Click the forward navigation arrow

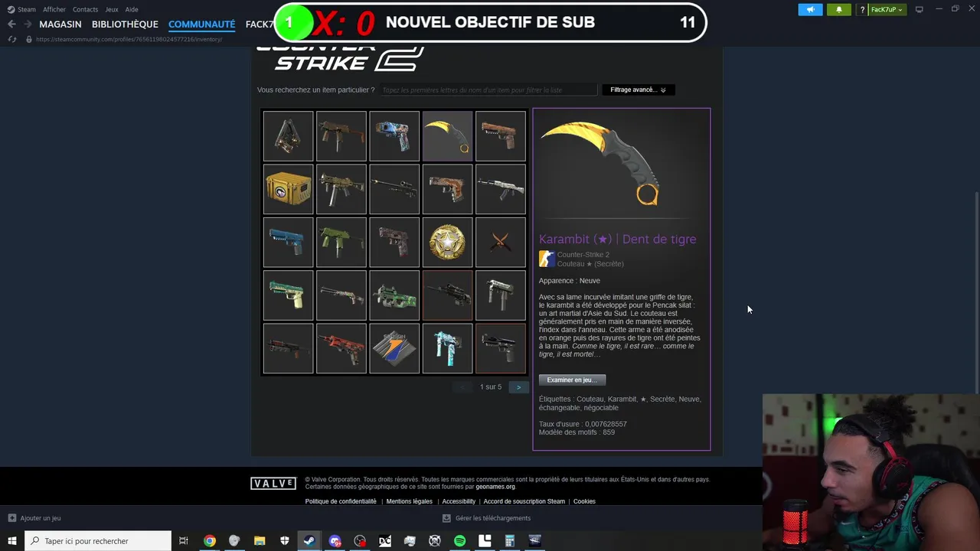click(28, 24)
